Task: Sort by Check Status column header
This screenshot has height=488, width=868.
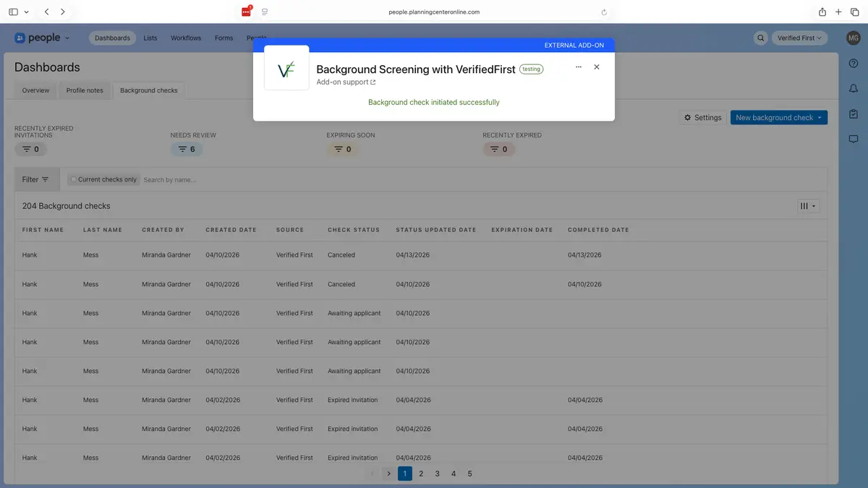Action: coord(354,230)
